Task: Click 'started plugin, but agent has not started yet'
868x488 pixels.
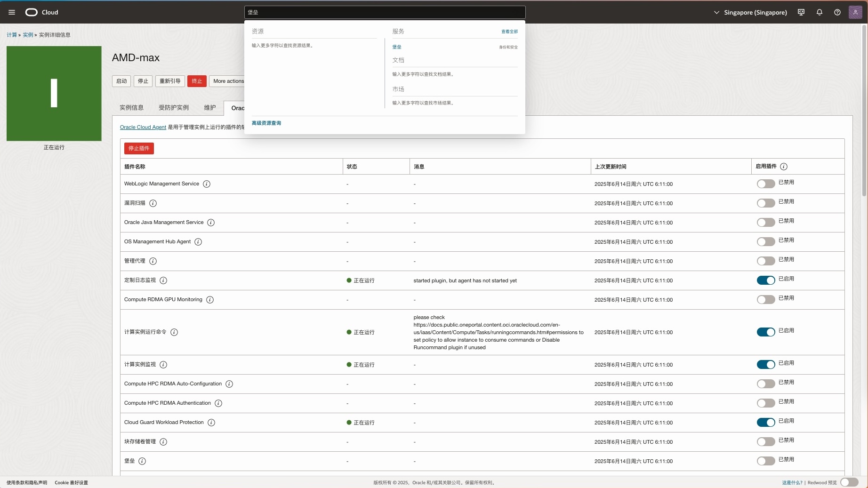Action: pos(465,280)
